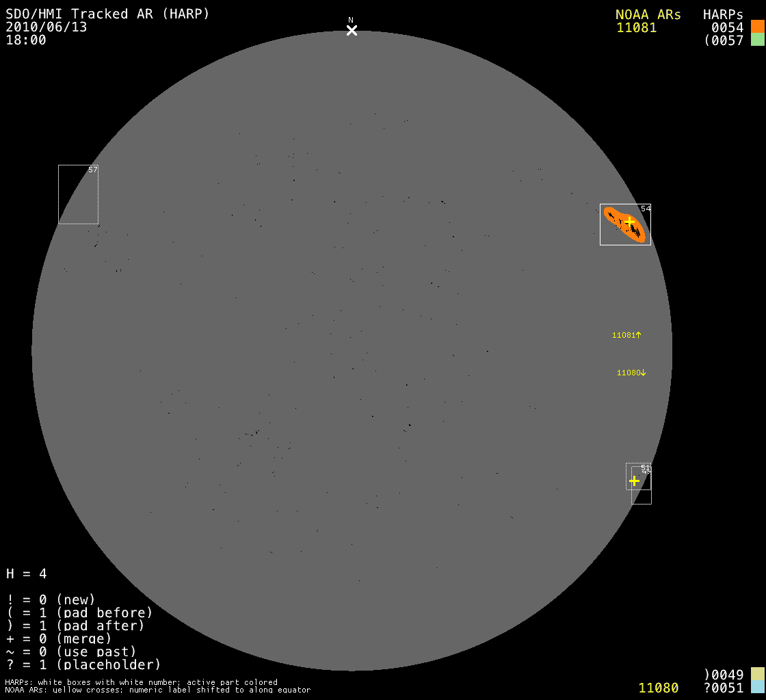Click the orange HARP 0054 color swatch
Image resolution: width=766 pixels, height=700 pixels.
pos(757,27)
